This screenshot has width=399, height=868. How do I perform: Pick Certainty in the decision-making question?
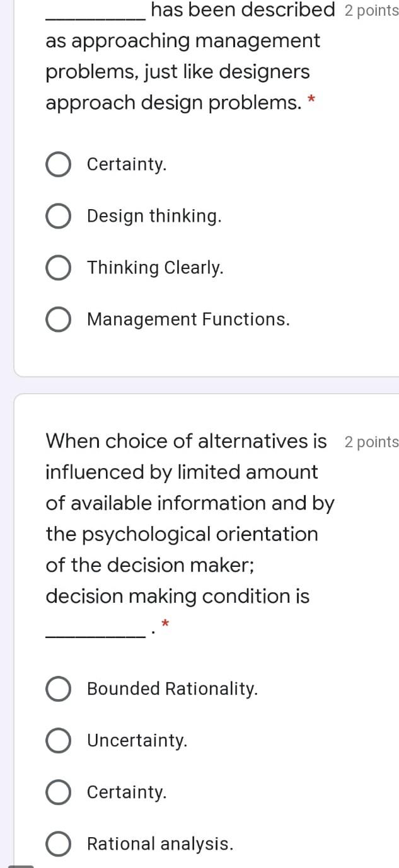59,792
